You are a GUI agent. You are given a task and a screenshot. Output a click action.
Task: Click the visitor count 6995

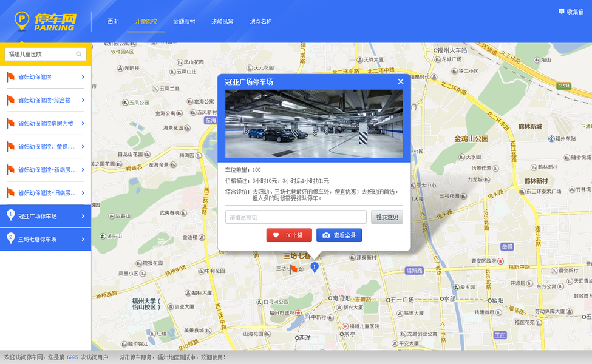pyautogui.click(x=72, y=357)
